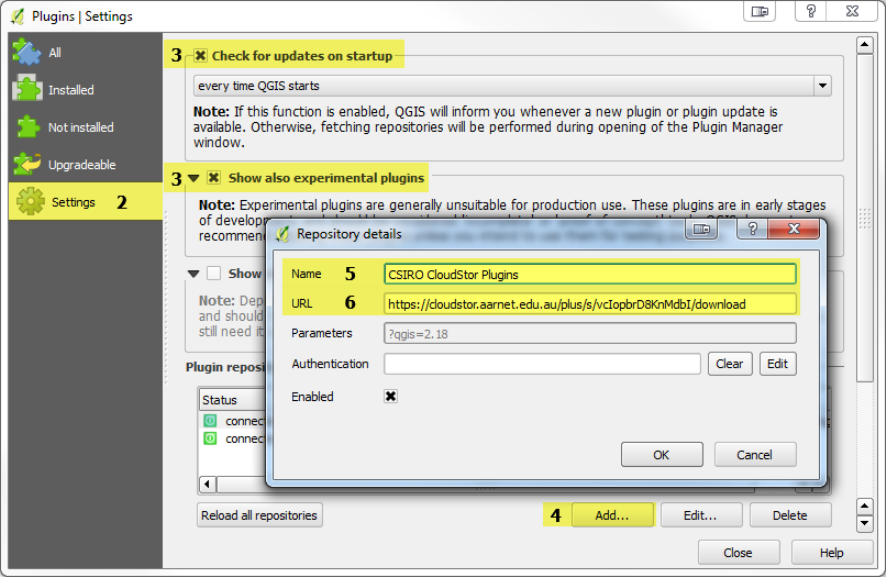Tick the partially hidden Show deprecated checkbox
The height and width of the screenshot is (577, 886).
(214, 274)
